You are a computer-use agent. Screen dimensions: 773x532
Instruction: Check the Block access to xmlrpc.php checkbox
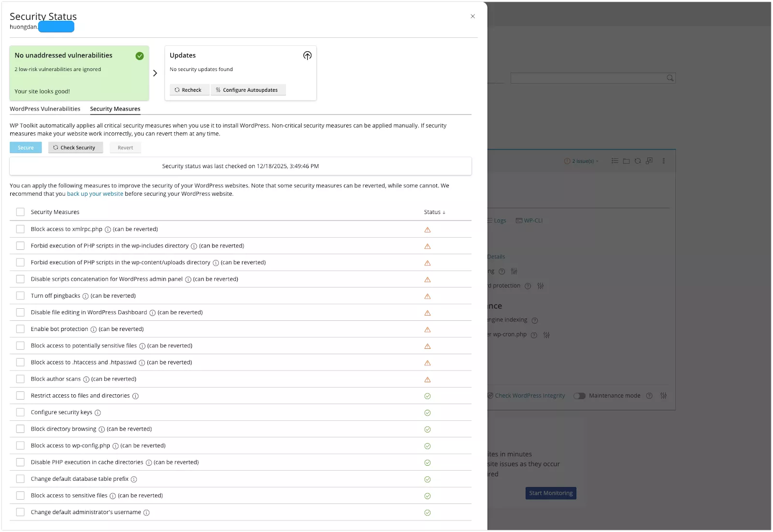pos(20,229)
